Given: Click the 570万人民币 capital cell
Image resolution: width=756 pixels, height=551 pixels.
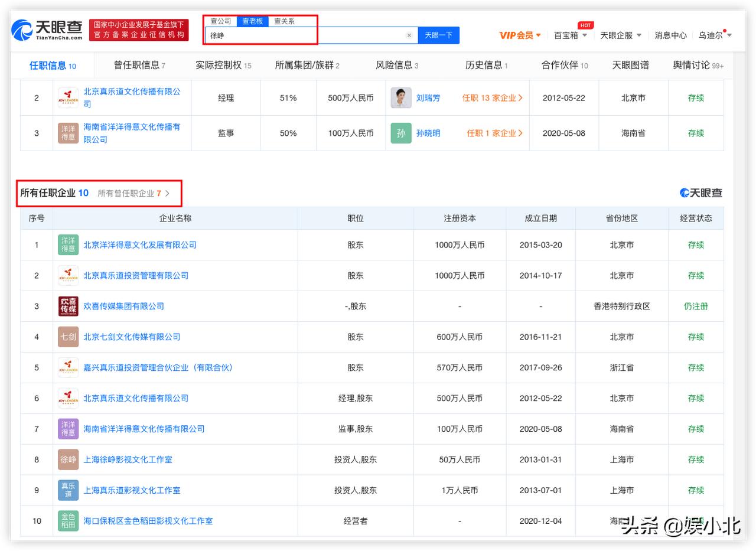Looking at the screenshot, I should click(x=460, y=367).
